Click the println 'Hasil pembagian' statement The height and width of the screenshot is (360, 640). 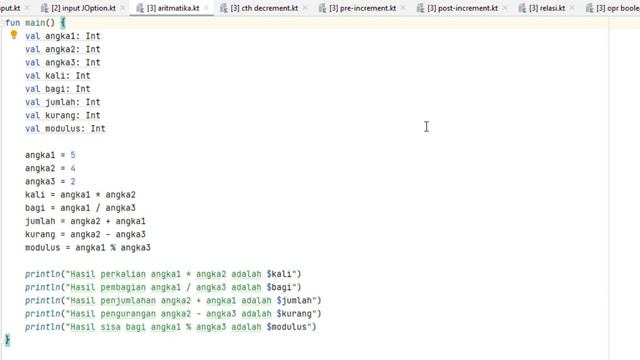163,287
